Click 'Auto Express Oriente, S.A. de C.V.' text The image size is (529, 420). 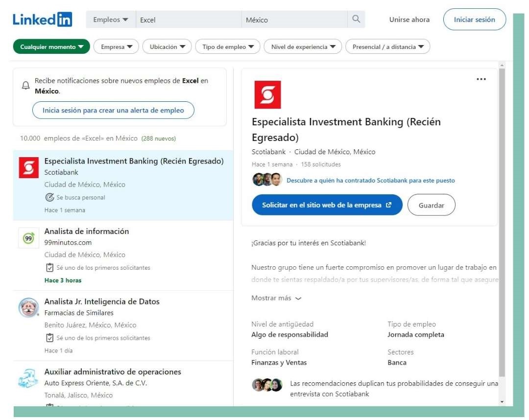96,383
